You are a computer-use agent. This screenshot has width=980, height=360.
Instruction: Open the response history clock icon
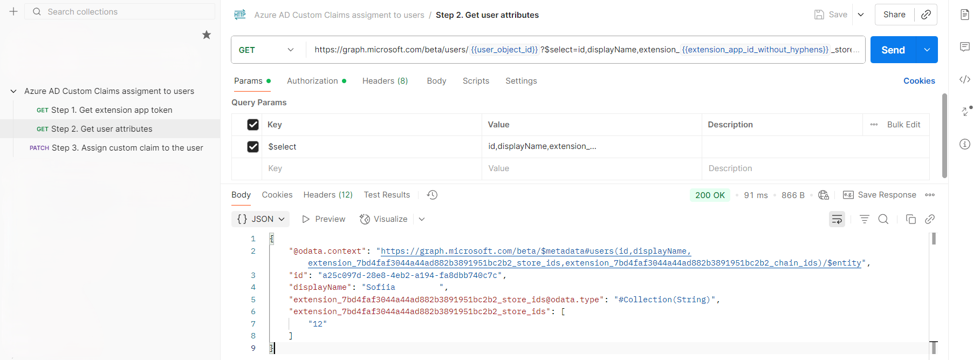click(432, 195)
